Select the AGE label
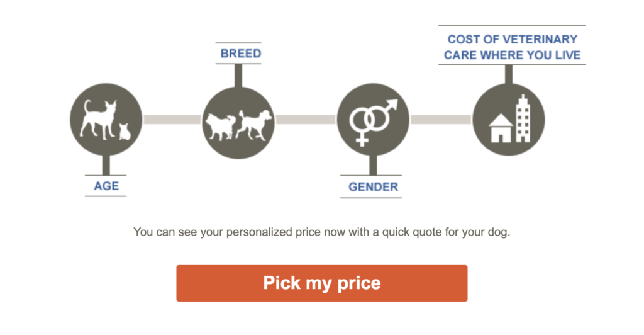The image size is (644, 335). pyautogui.click(x=106, y=186)
